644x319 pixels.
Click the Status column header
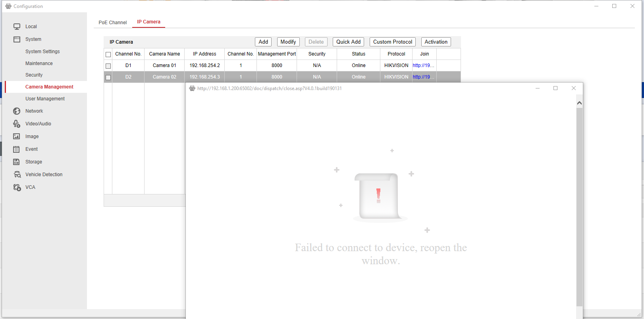[x=359, y=54]
